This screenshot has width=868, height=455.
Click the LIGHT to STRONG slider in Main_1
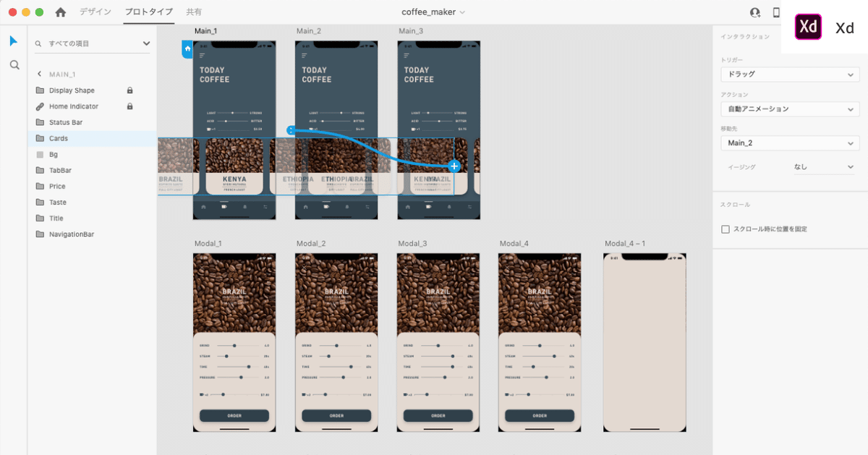click(x=234, y=113)
